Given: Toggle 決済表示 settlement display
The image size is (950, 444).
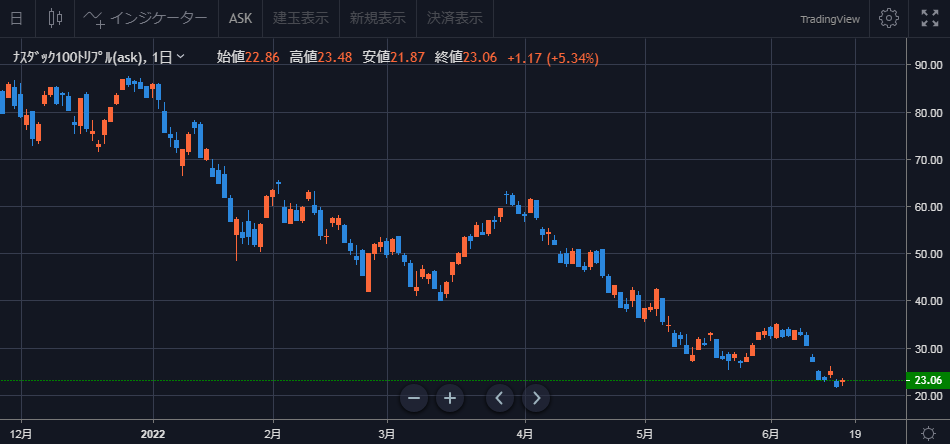Looking at the screenshot, I should tap(455, 18).
